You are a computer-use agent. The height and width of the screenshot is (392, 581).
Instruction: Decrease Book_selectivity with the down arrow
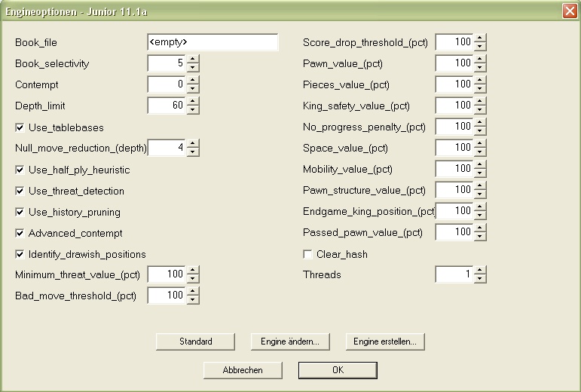193,68
